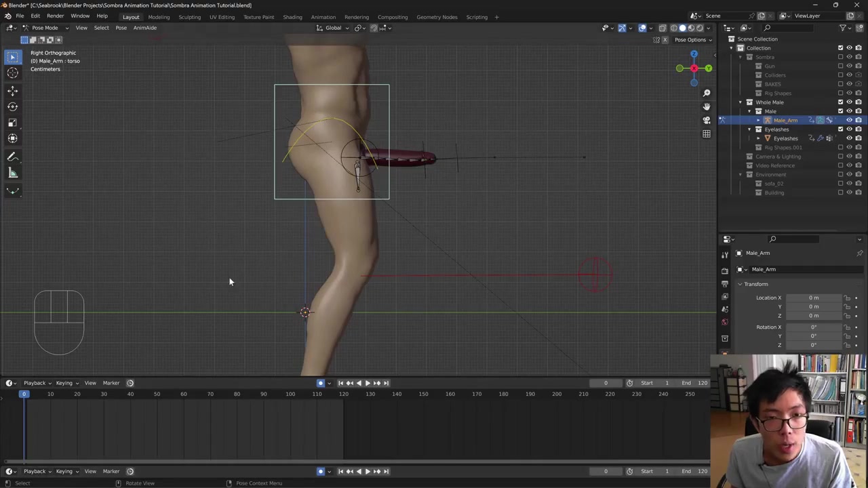
Task: Select the Rotate tool
Action: tap(12, 106)
